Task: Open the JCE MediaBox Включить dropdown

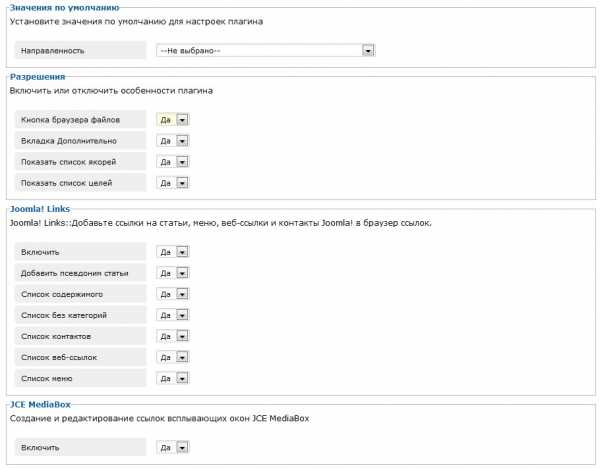Action: point(173,448)
